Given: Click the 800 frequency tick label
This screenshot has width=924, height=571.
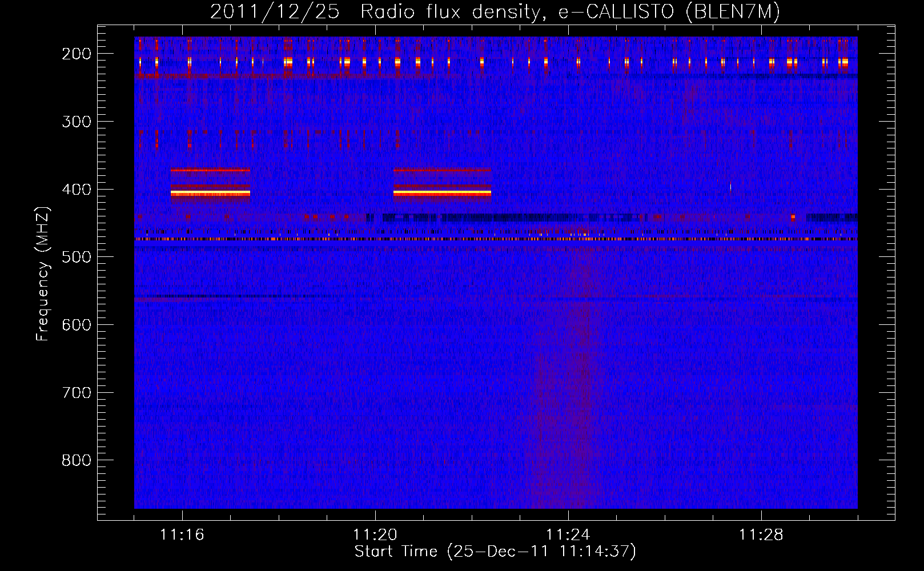Looking at the screenshot, I should 76,460.
